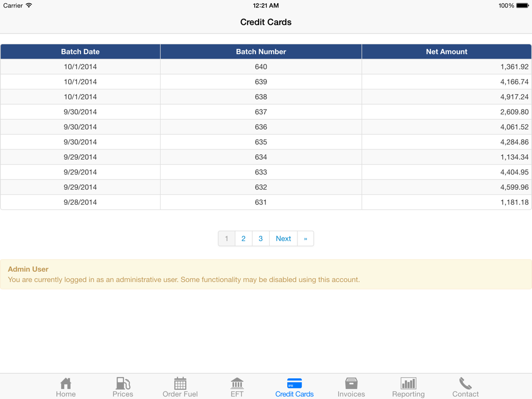Tap the Wi-Fi status icon
The height and width of the screenshot is (399, 532).
pyautogui.click(x=29, y=5)
